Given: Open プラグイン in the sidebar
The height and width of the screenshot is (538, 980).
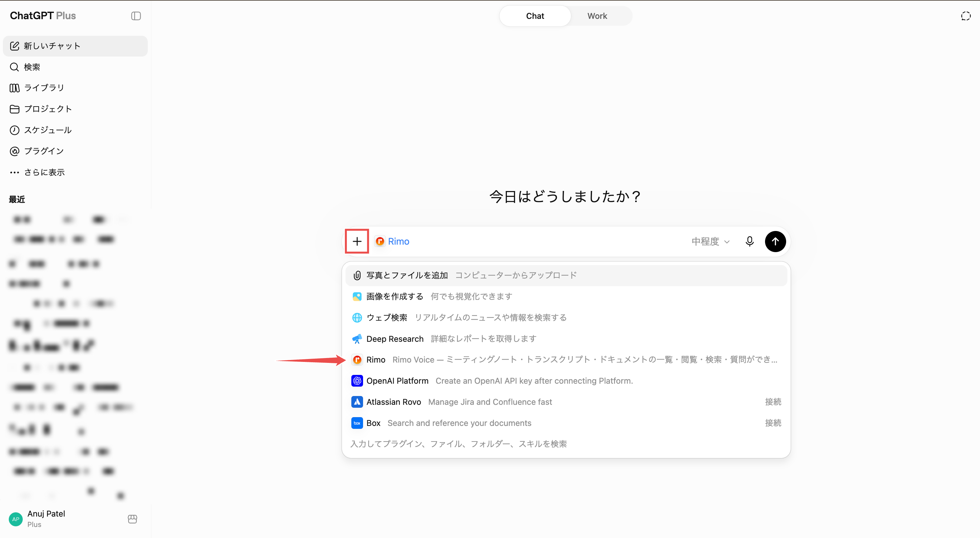Looking at the screenshot, I should pos(75,151).
